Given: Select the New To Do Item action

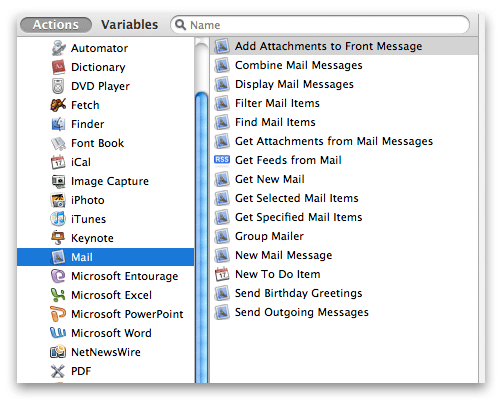Looking at the screenshot, I should (344, 274).
